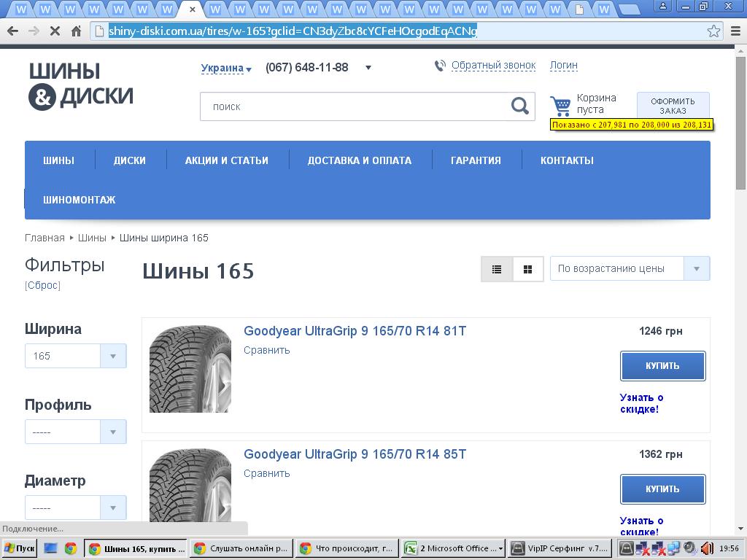
Task: Click the volume tray icon
Action: (706, 548)
